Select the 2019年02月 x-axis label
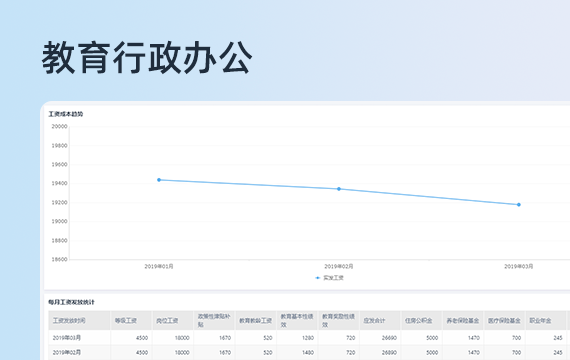The width and height of the screenshot is (570, 360). [339, 267]
